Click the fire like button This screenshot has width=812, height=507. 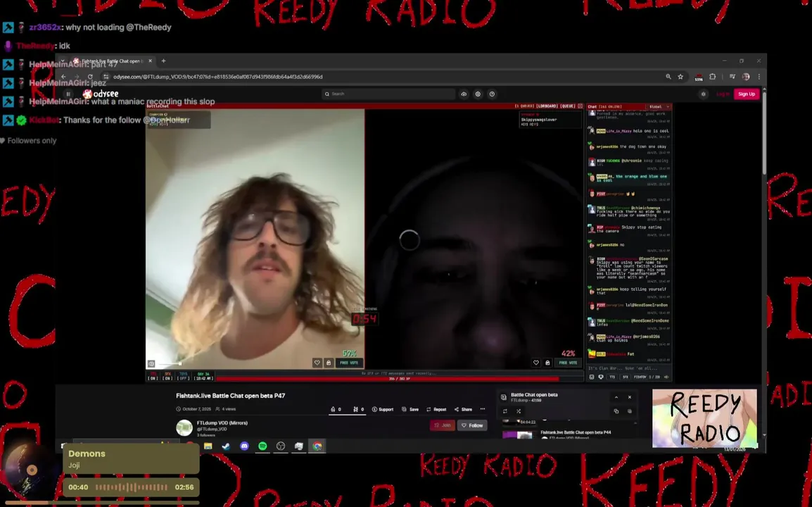click(336, 409)
